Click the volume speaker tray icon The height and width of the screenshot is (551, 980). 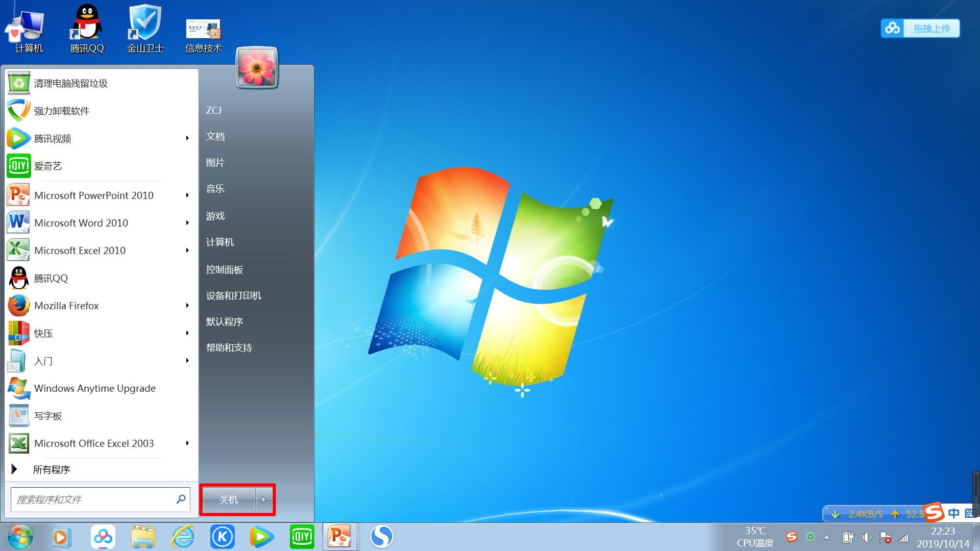coord(867,537)
